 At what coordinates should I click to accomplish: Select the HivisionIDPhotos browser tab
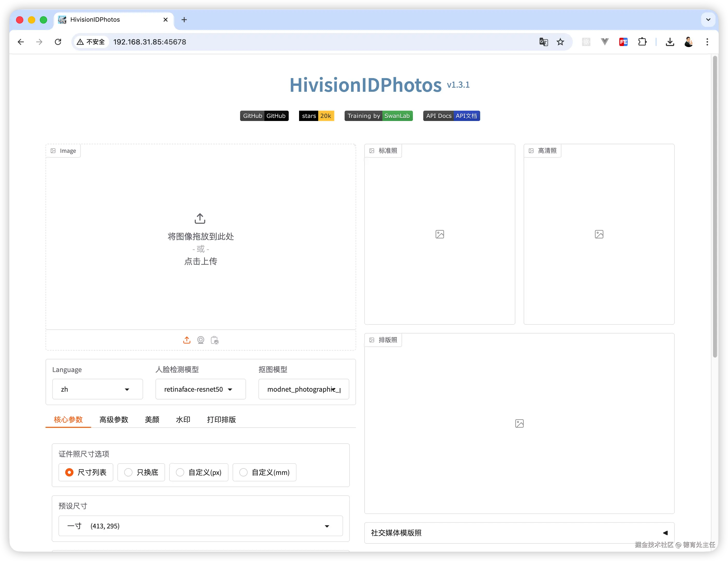point(113,20)
